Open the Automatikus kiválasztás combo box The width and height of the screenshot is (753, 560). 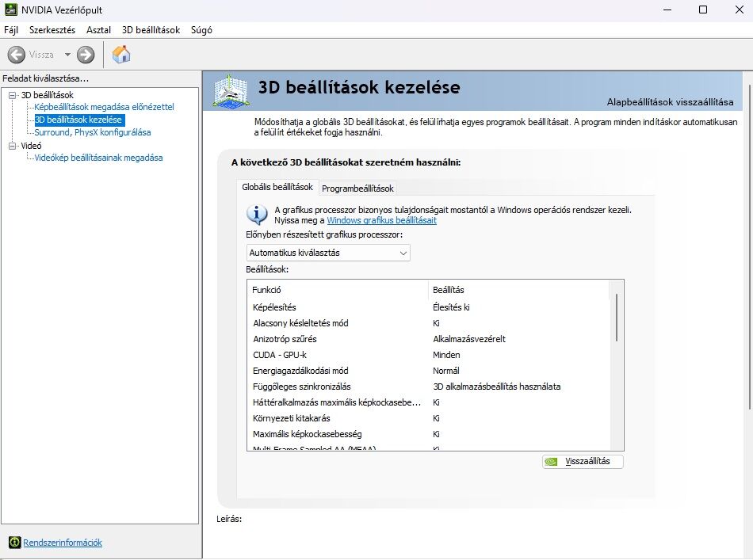(x=328, y=253)
